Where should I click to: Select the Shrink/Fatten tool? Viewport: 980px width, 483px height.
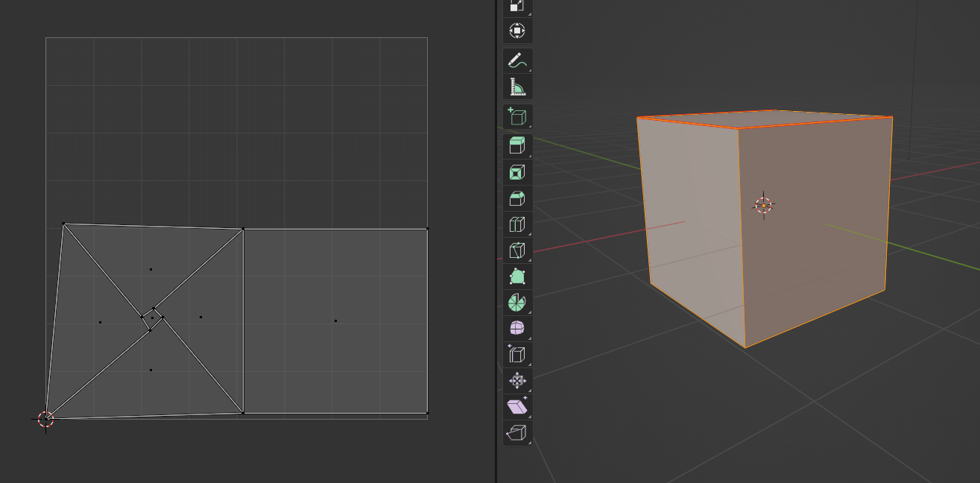pos(517,380)
